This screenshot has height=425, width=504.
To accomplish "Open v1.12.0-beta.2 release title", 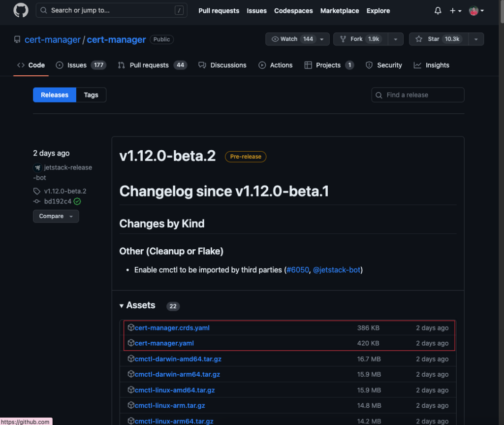I will click(167, 156).
